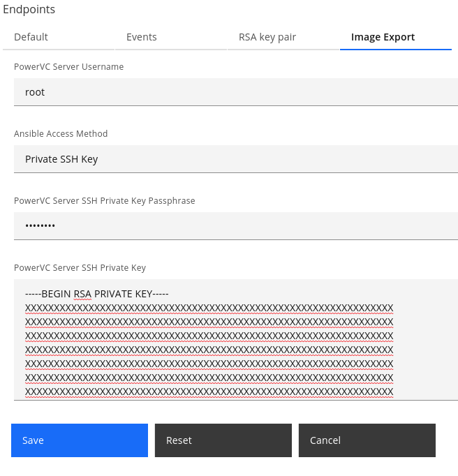Click the PowerVC Server Username label

click(x=68, y=67)
